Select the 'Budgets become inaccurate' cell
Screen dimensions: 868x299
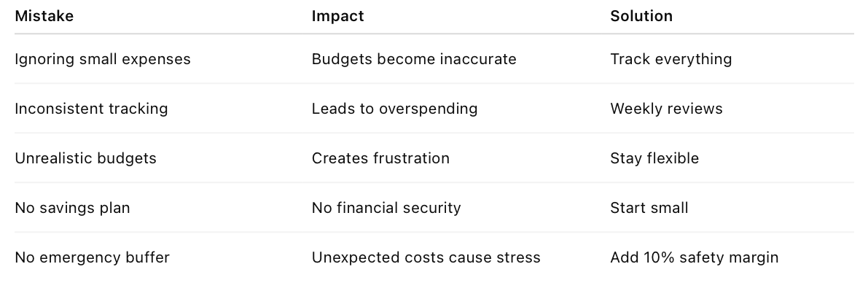click(x=414, y=59)
